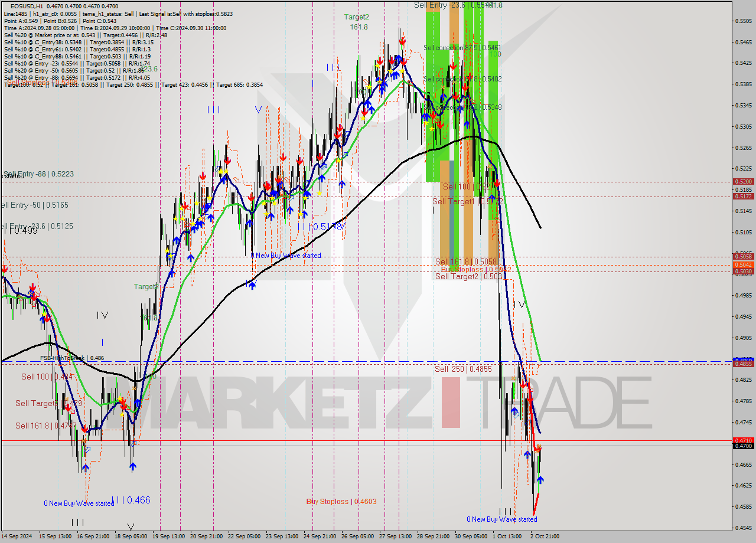Click the '30 Sep 05:00' time axis label
This screenshot has height=543, width=756.
(471, 537)
